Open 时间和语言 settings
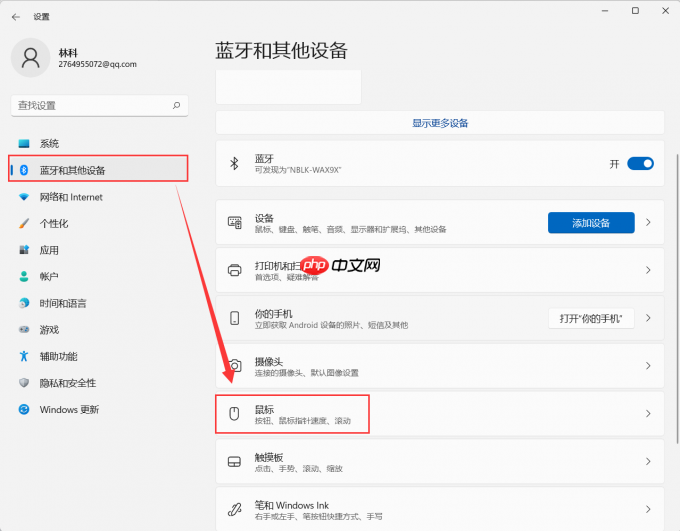The width and height of the screenshot is (680, 531). coord(98,303)
